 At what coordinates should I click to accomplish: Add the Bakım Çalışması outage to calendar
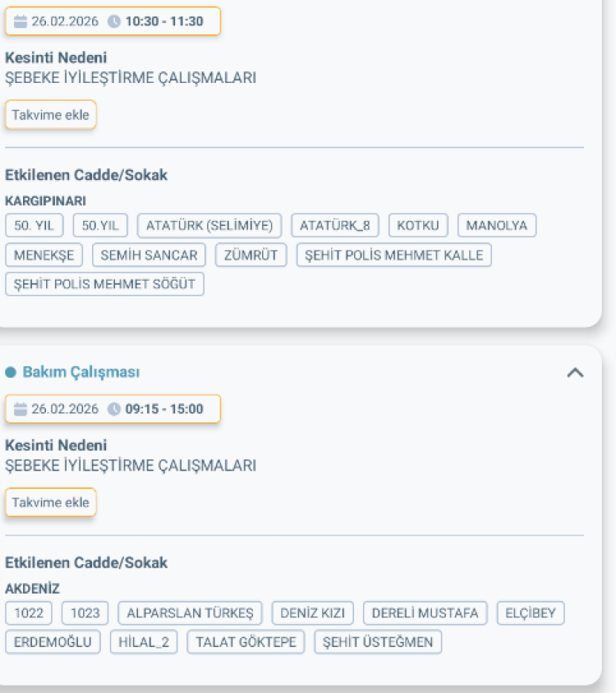click(50, 502)
